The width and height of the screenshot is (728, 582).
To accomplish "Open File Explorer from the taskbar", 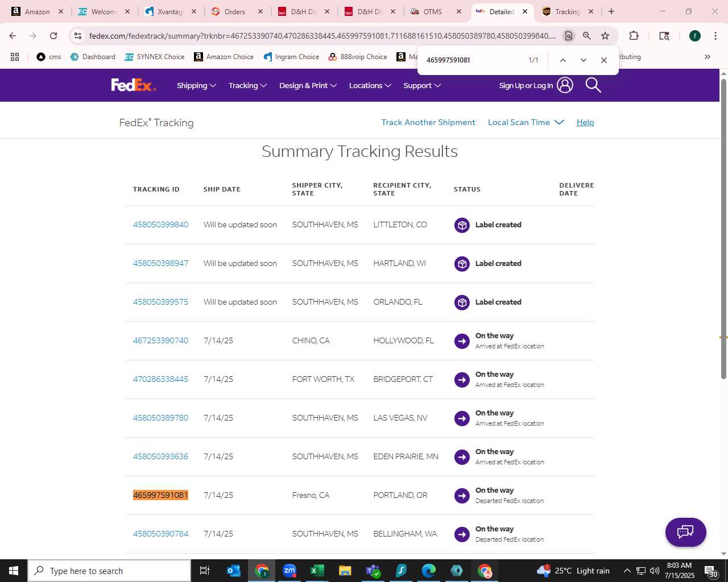I will pyautogui.click(x=345, y=571).
